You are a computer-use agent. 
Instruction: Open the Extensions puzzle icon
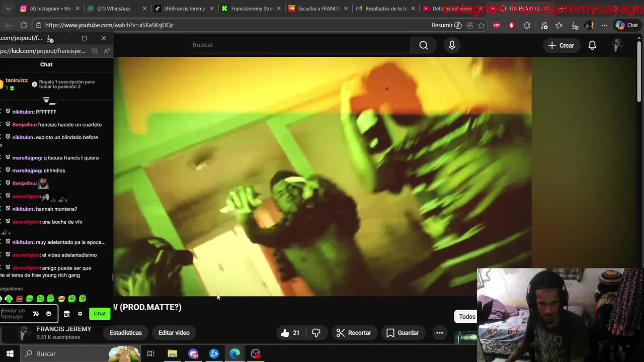pos(527,25)
